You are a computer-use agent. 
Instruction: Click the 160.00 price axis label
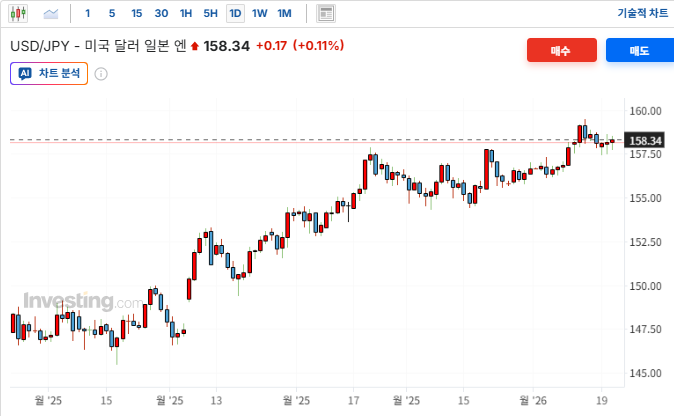645,111
